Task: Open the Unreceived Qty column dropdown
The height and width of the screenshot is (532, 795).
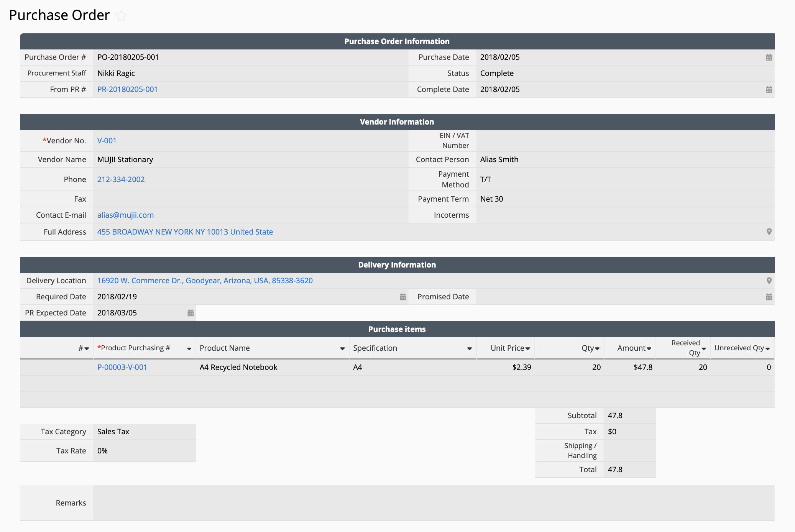Action: 767,349
